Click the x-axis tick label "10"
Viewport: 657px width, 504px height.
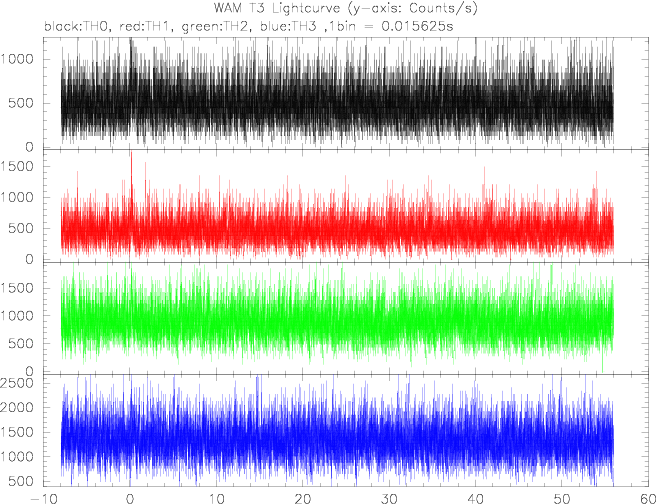click(216, 499)
